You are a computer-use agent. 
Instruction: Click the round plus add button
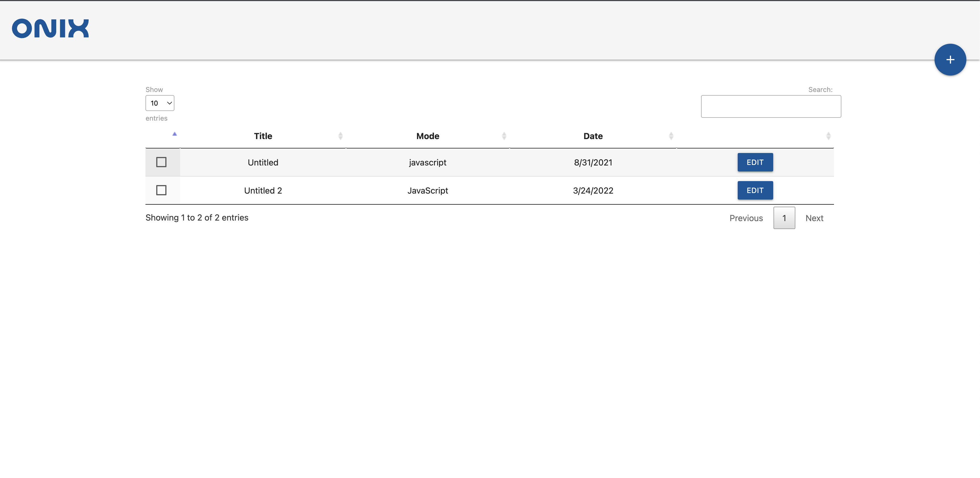point(950,60)
